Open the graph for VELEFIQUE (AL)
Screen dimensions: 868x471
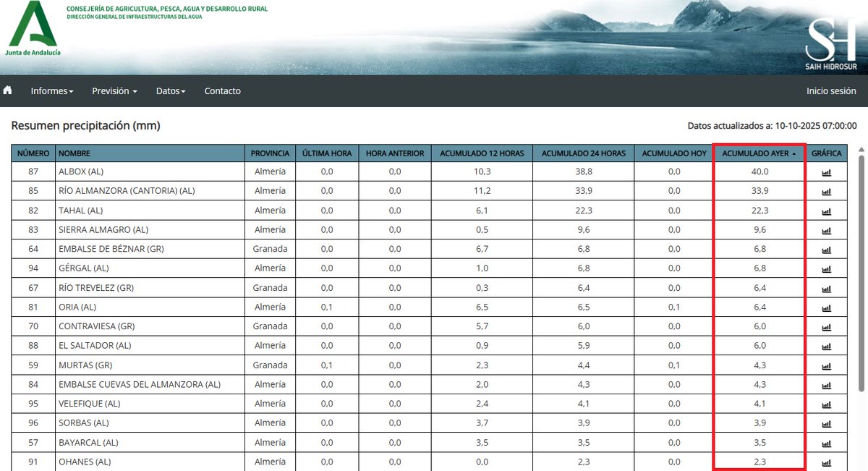click(825, 404)
